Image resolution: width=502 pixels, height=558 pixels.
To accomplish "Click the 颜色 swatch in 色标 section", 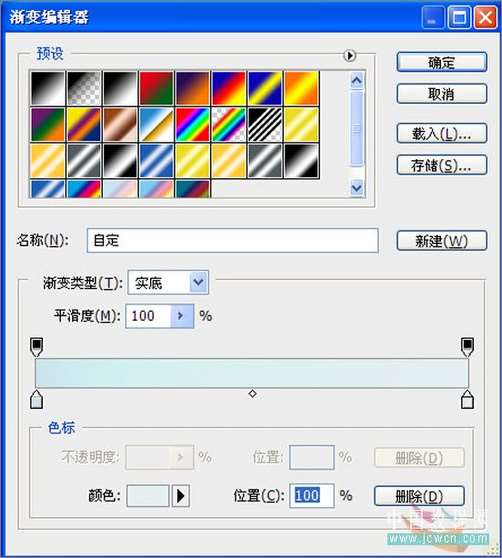I will 148,496.
